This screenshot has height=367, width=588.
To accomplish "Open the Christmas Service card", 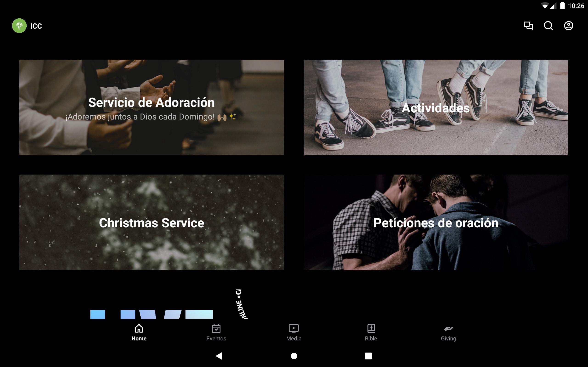I will [x=151, y=222].
